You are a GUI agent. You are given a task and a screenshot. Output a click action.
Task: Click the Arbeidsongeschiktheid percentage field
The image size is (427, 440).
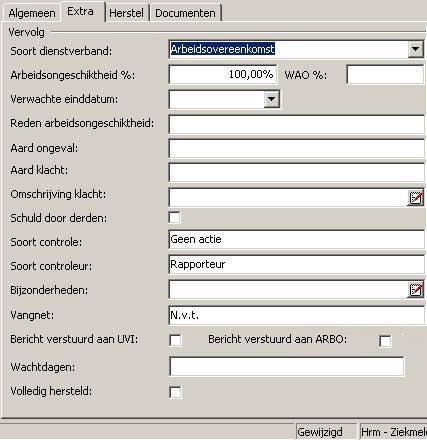click(x=223, y=74)
